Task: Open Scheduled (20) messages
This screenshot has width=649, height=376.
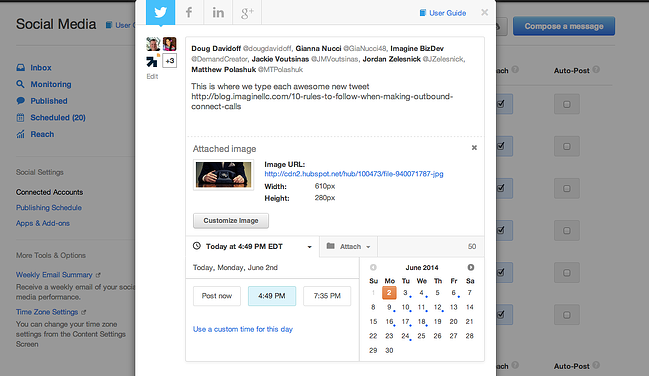Action: (x=58, y=118)
